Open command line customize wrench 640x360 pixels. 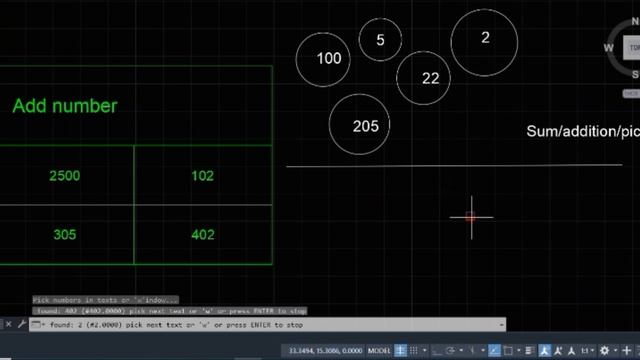pyautogui.click(x=22, y=324)
